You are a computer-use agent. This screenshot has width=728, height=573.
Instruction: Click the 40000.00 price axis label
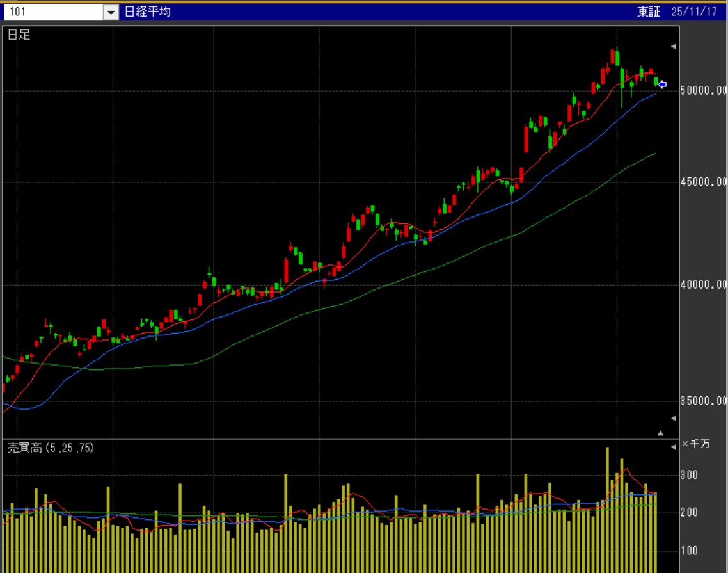point(703,284)
